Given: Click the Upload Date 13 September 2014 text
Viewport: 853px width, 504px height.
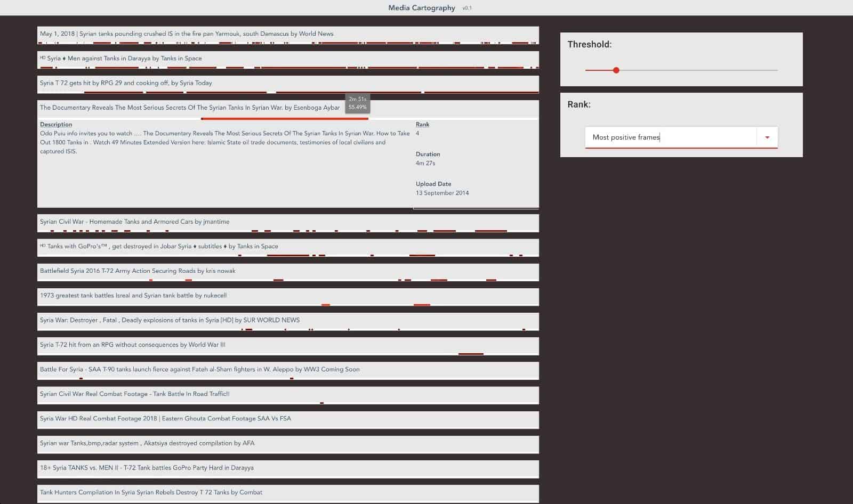Looking at the screenshot, I should 442,193.
